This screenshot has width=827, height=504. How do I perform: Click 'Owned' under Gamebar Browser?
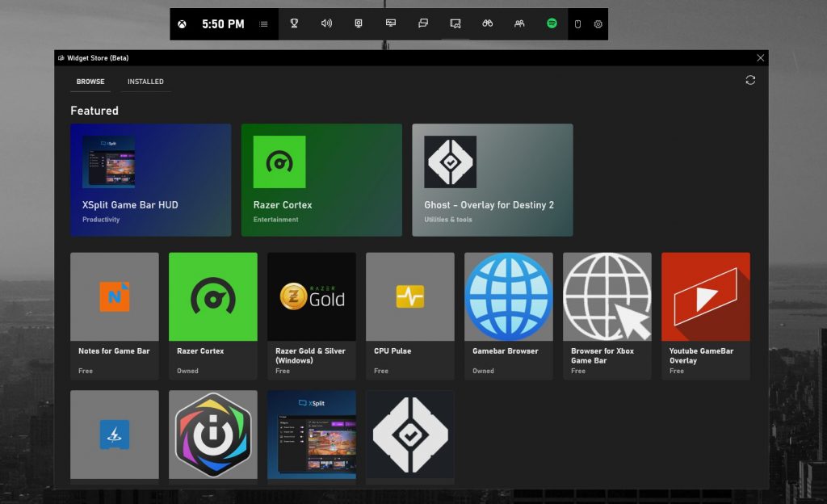tap(483, 372)
